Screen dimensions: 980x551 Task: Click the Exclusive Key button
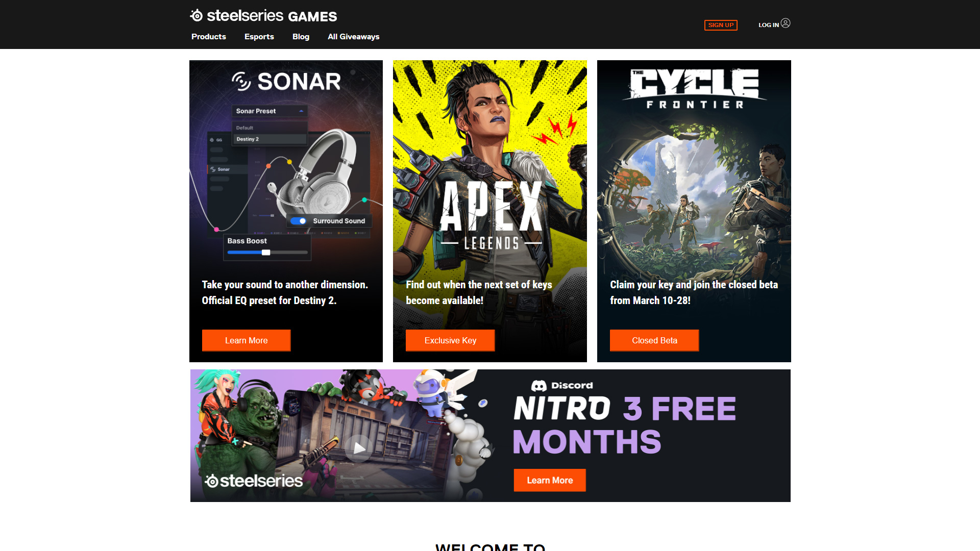coord(450,340)
